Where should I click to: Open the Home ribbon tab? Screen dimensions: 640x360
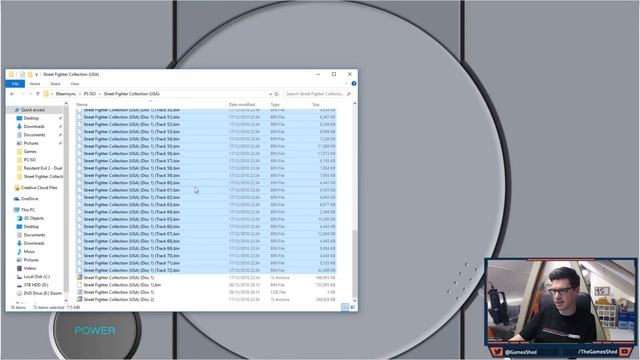click(x=35, y=84)
